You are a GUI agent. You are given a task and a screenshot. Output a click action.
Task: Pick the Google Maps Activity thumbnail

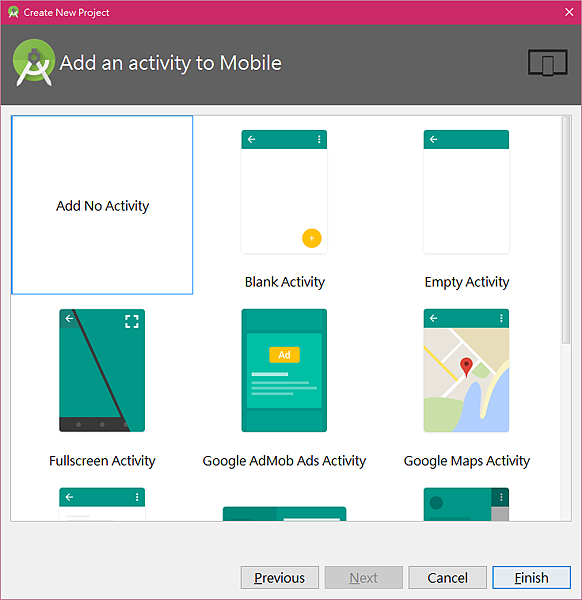pos(466,370)
